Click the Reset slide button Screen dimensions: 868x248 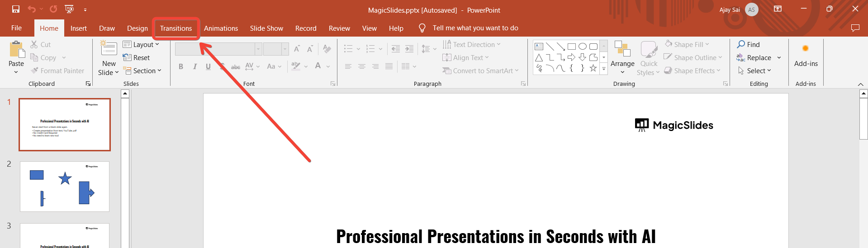(137, 58)
